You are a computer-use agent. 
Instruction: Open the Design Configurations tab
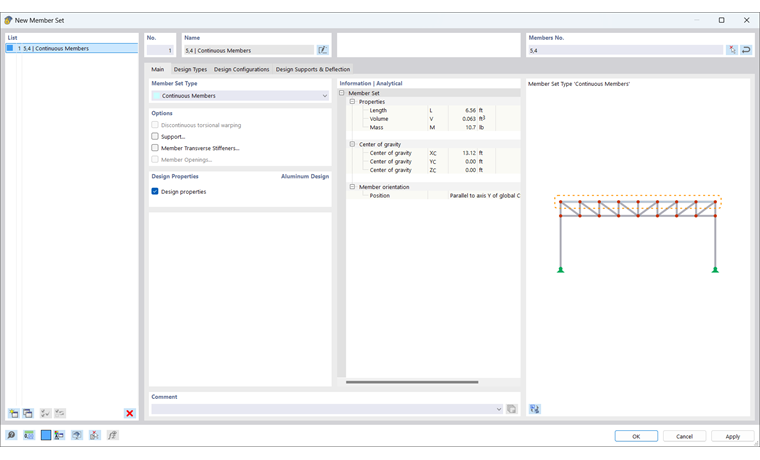(x=241, y=69)
